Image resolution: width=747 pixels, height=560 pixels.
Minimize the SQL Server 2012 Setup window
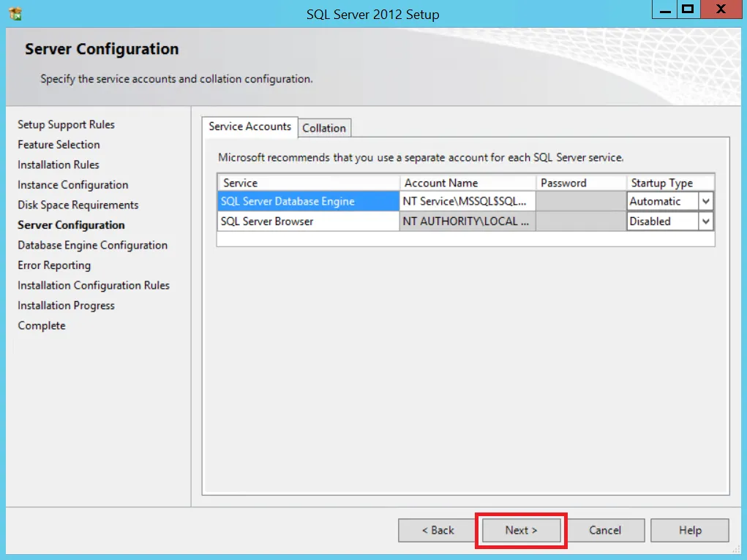664,10
